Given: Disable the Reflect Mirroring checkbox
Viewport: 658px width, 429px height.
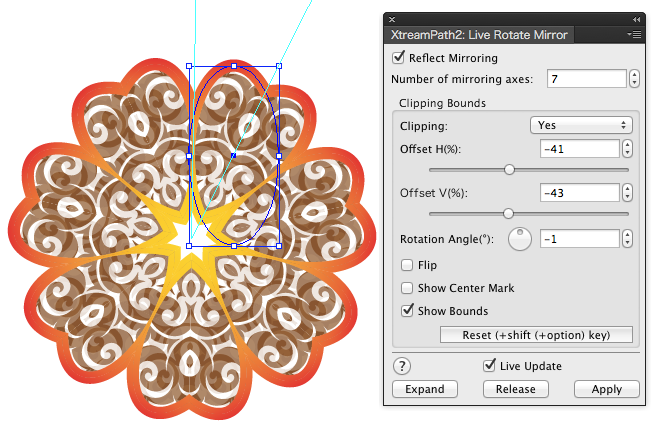Looking at the screenshot, I should tap(399, 58).
